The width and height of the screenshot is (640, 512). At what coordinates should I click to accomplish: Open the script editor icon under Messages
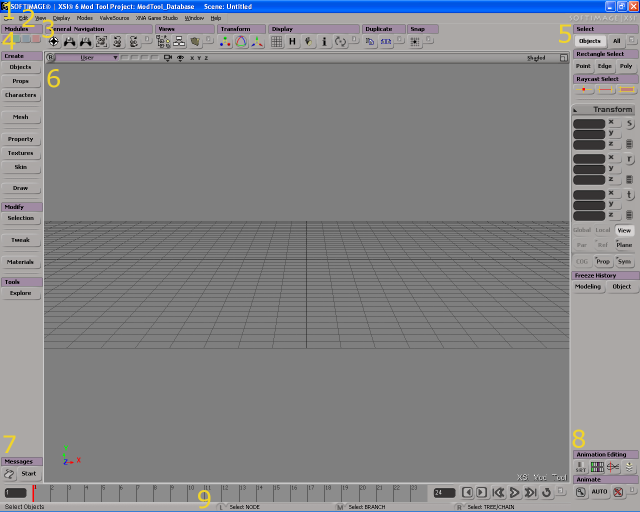tap(9, 474)
